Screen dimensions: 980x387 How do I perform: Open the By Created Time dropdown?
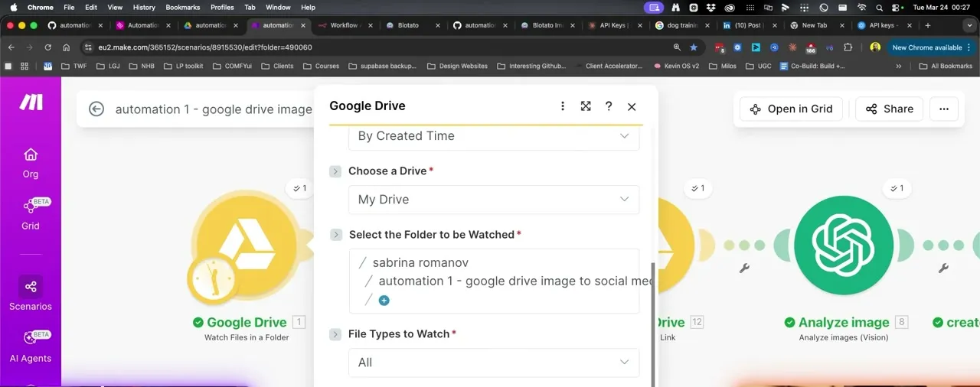[x=494, y=136]
